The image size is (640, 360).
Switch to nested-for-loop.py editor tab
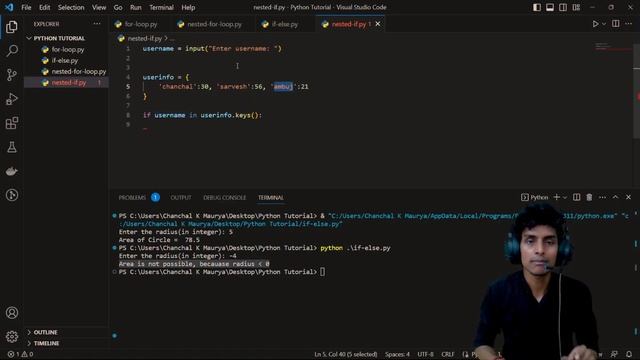[214, 24]
